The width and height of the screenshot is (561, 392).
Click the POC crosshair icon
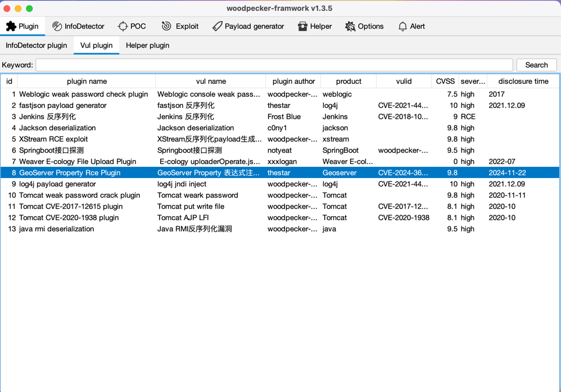123,26
